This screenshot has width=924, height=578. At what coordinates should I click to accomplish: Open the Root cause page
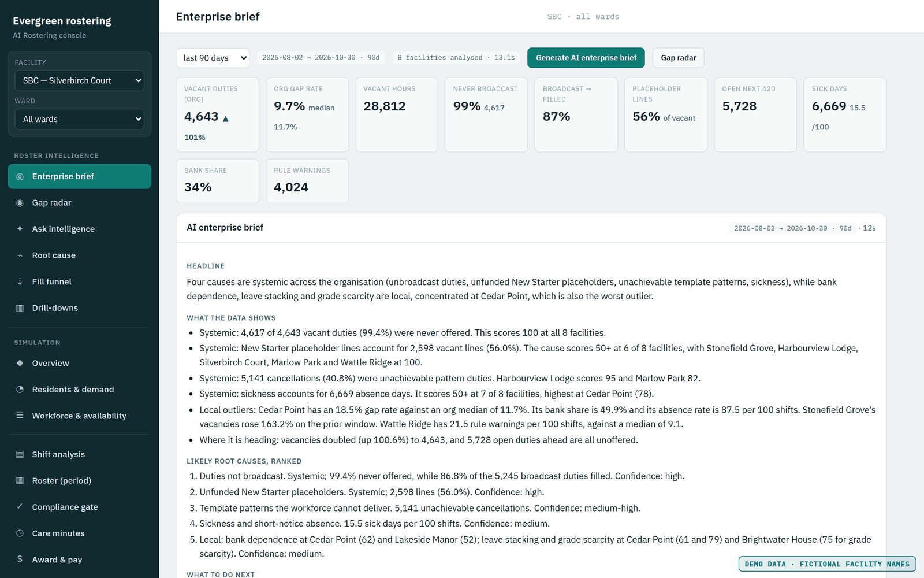pos(79,255)
